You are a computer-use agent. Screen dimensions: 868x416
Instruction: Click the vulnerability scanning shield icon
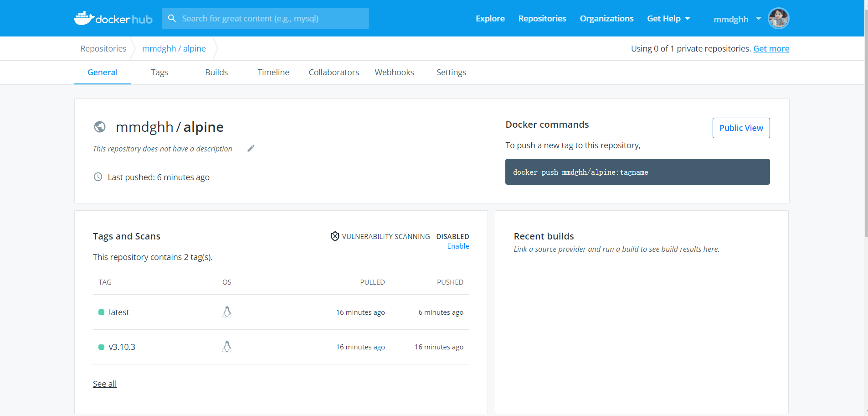[335, 236]
